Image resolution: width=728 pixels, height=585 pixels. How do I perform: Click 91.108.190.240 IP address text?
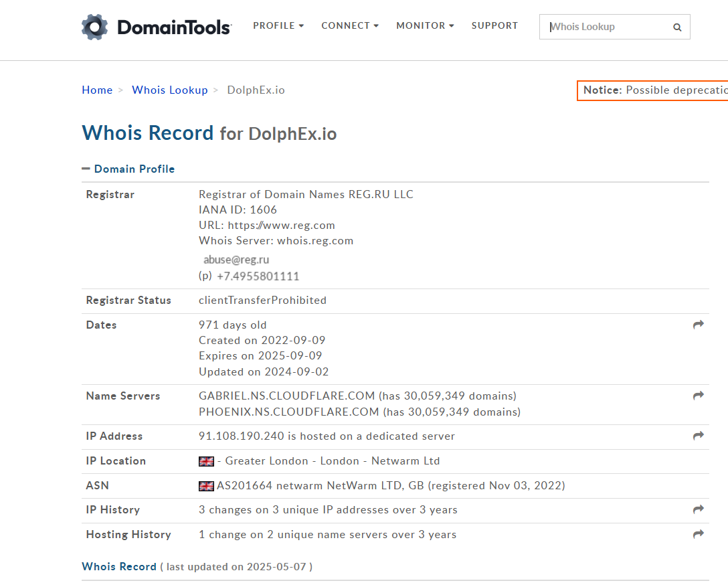(242, 436)
